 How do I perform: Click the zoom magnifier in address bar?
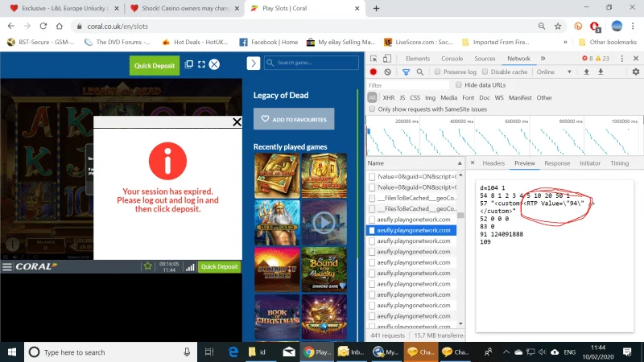(542, 27)
